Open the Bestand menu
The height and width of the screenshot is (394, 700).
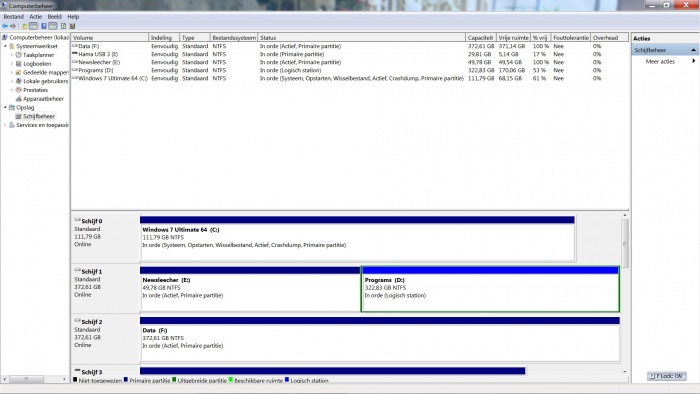(x=13, y=17)
